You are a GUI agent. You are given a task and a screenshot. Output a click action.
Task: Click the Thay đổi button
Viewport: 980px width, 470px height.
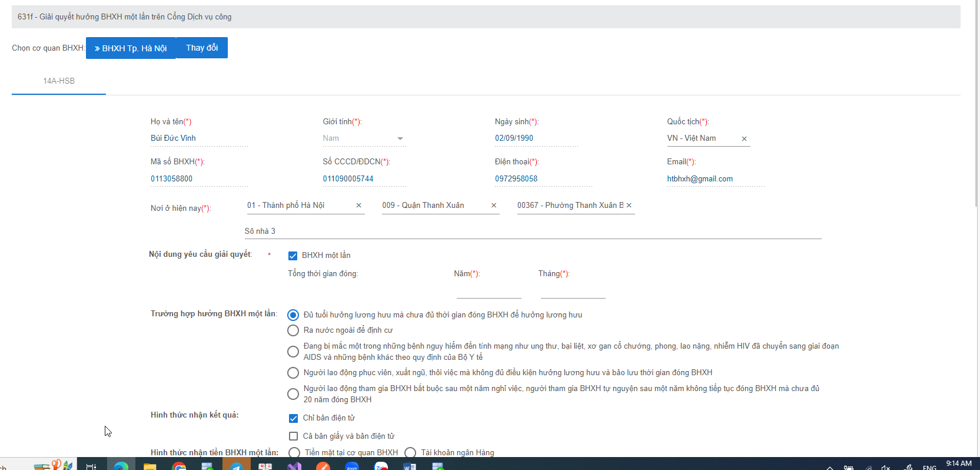pos(202,48)
